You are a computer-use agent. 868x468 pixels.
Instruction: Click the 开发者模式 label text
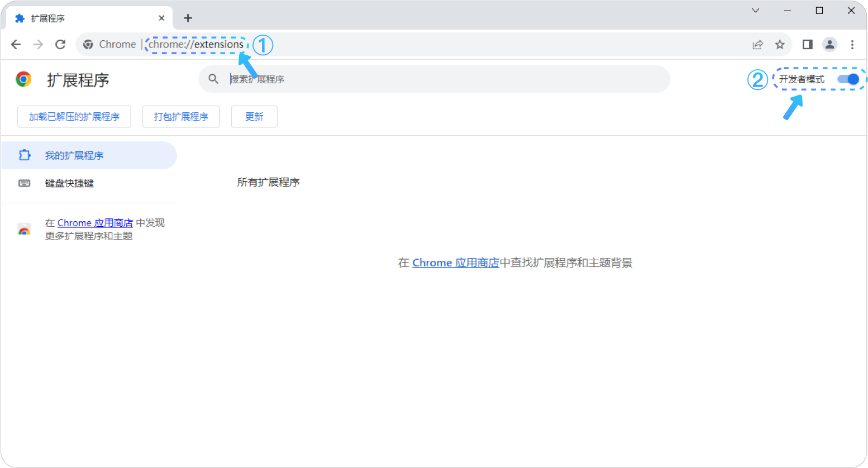coord(802,79)
